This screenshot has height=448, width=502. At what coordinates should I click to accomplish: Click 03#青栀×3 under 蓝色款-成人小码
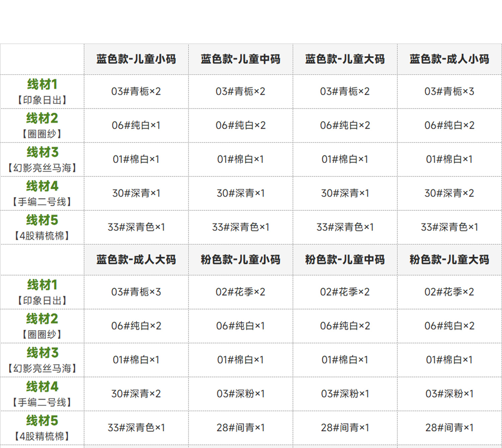(x=449, y=91)
